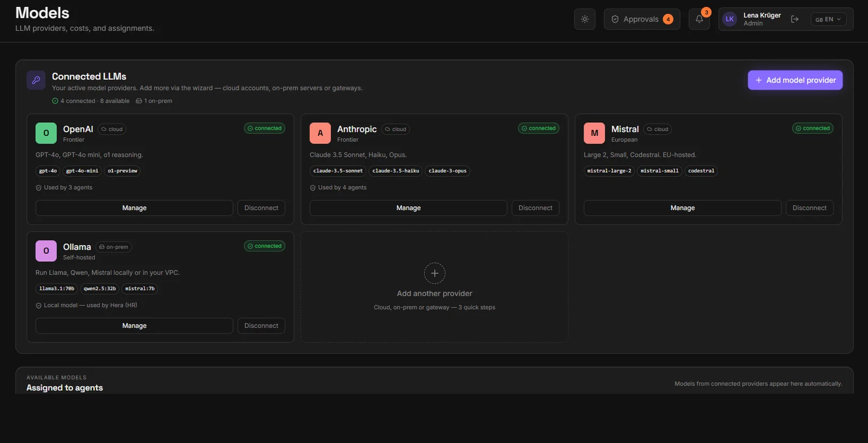This screenshot has height=443, width=868.
Task: Disconnect the OpenAI provider
Action: 261,208
